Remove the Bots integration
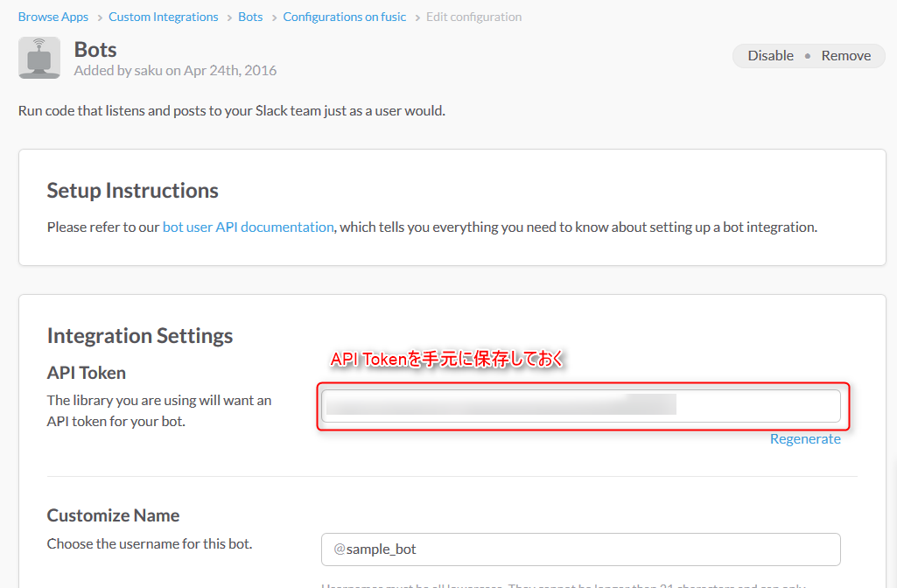This screenshot has height=588, width=897. pos(845,54)
